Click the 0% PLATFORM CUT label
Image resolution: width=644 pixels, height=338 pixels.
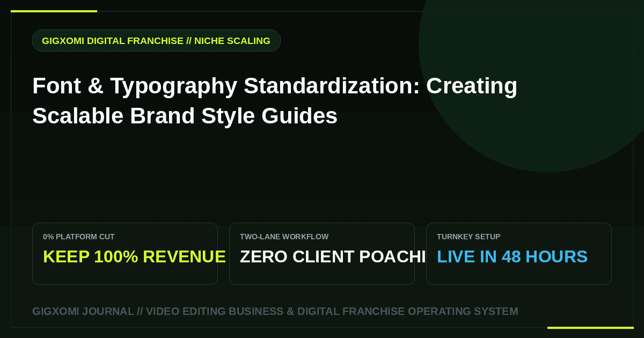click(x=79, y=237)
